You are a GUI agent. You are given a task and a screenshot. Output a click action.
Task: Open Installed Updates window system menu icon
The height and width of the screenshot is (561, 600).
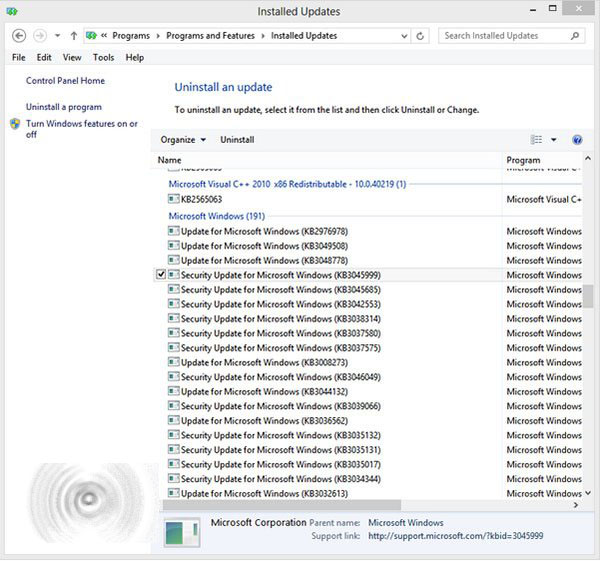coord(12,11)
